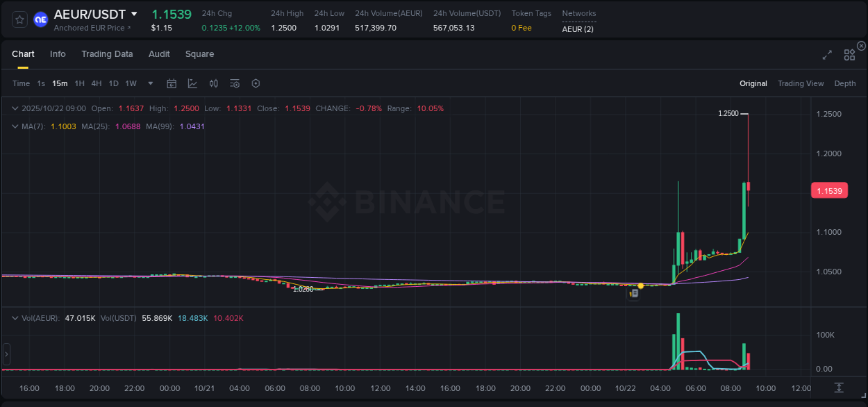
Task: Open candlestick style options icon
Action: 214,83
